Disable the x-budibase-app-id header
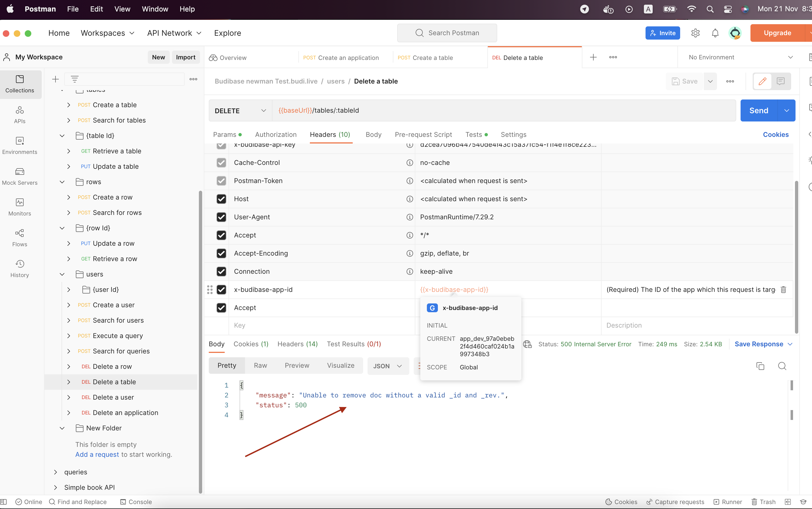The width and height of the screenshot is (812, 509). [221, 289]
